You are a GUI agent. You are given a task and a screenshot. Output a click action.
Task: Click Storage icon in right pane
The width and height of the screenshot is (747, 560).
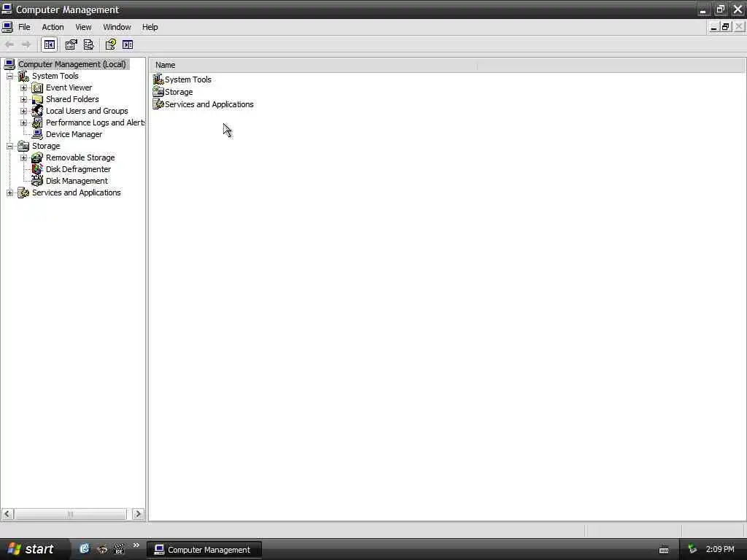[x=158, y=92]
